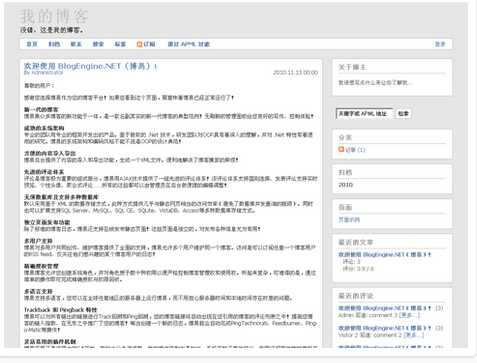Screen dimensions: 477x363
Task: Open the 2010 archive link in sidebar
Action: pos(346,185)
